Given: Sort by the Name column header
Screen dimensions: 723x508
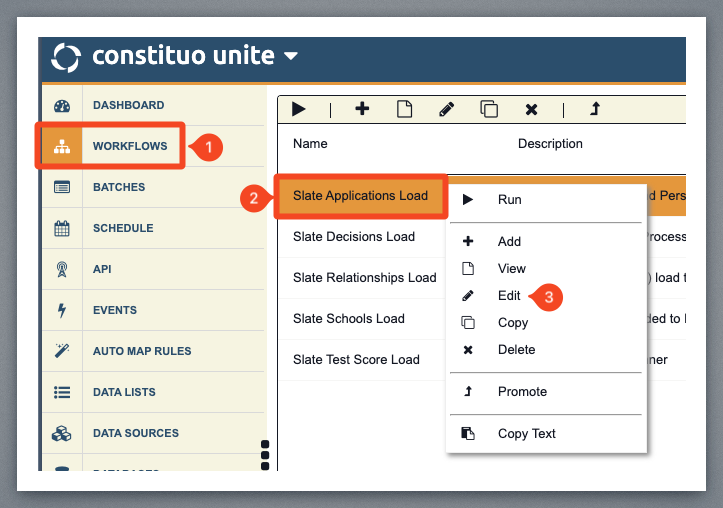Looking at the screenshot, I should coord(310,144).
